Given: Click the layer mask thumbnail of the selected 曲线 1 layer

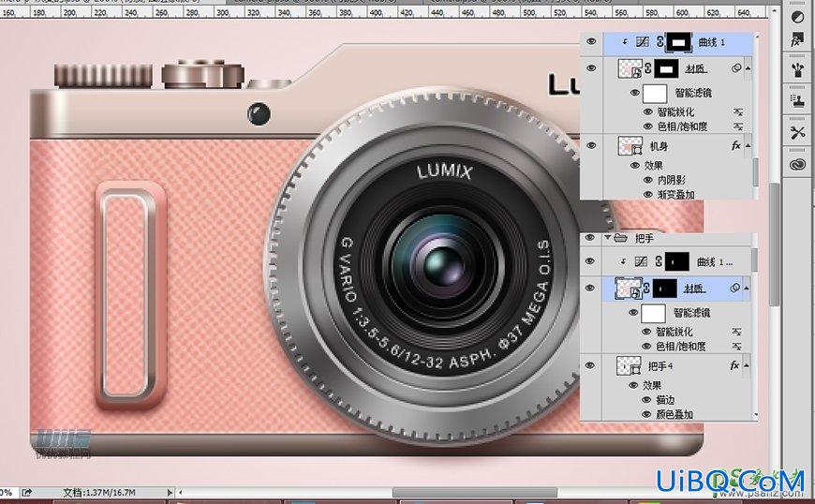Looking at the screenshot, I should point(679,42).
